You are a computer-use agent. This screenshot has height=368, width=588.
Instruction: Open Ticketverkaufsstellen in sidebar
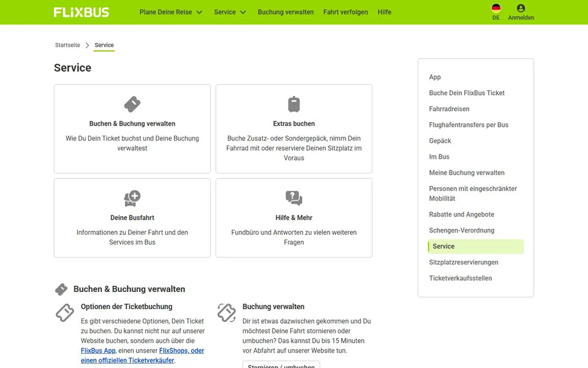tap(460, 278)
